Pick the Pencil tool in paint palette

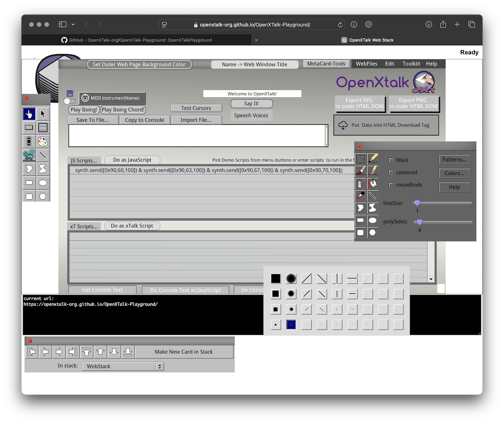pyautogui.click(x=373, y=159)
